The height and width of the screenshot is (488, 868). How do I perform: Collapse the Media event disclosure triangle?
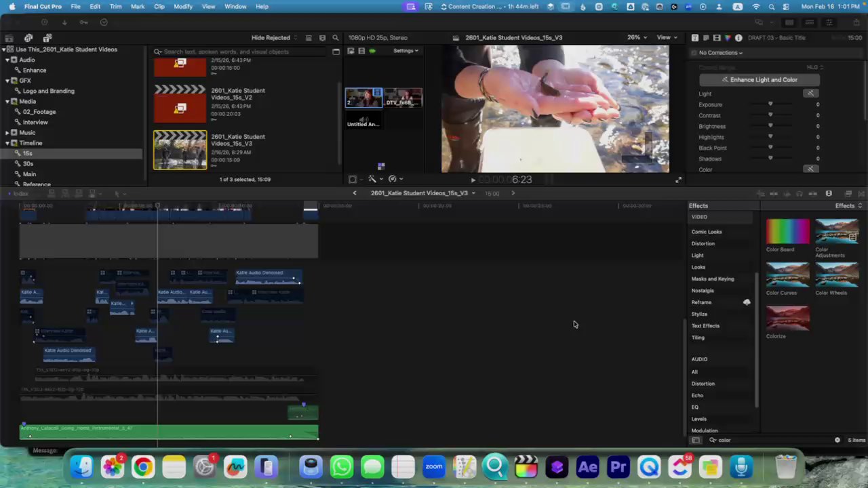pos(7,102)
